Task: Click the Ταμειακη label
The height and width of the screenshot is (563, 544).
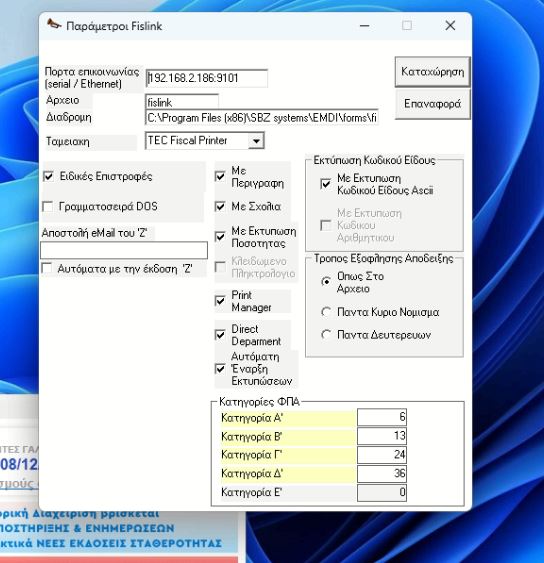Action: [68, 141]
